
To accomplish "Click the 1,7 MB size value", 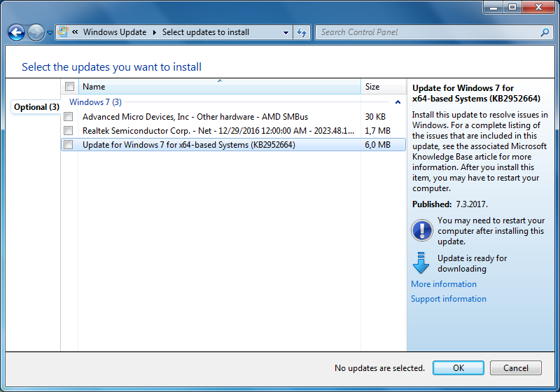I will (377, 131).
